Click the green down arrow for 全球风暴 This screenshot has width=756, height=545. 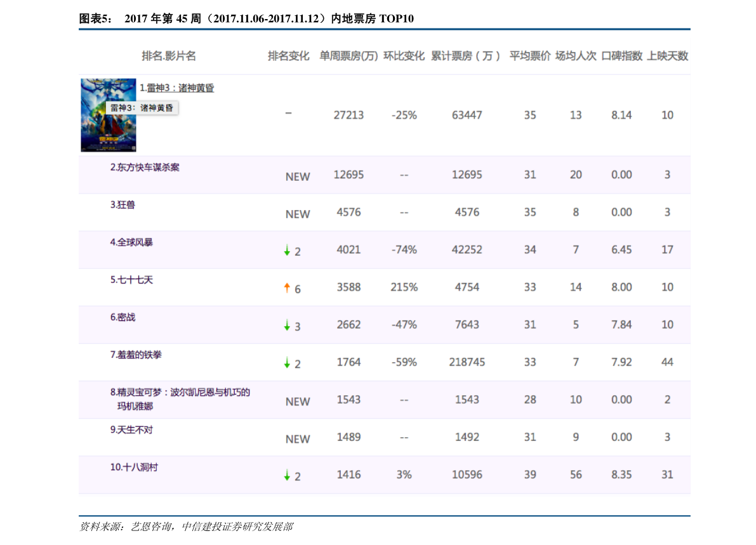(x=287, y=251)
